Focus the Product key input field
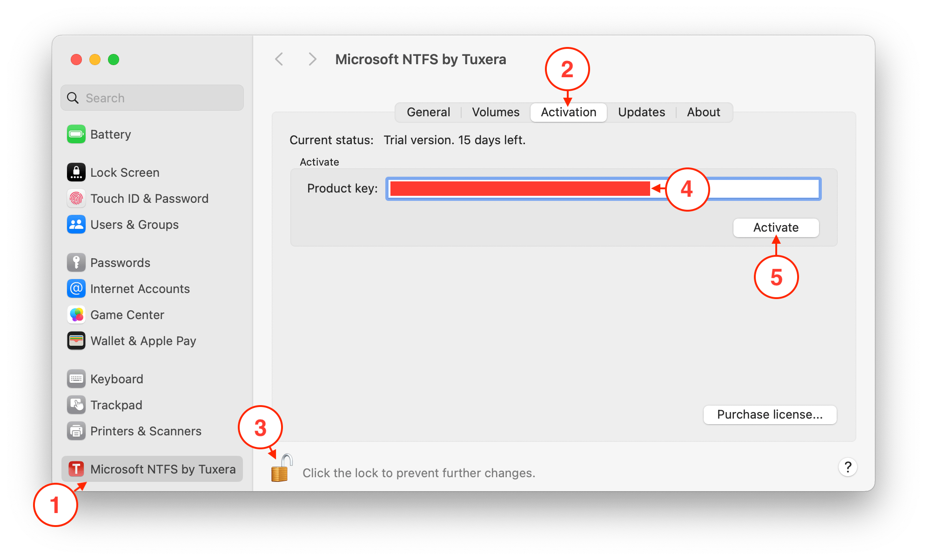 point(603,189)
